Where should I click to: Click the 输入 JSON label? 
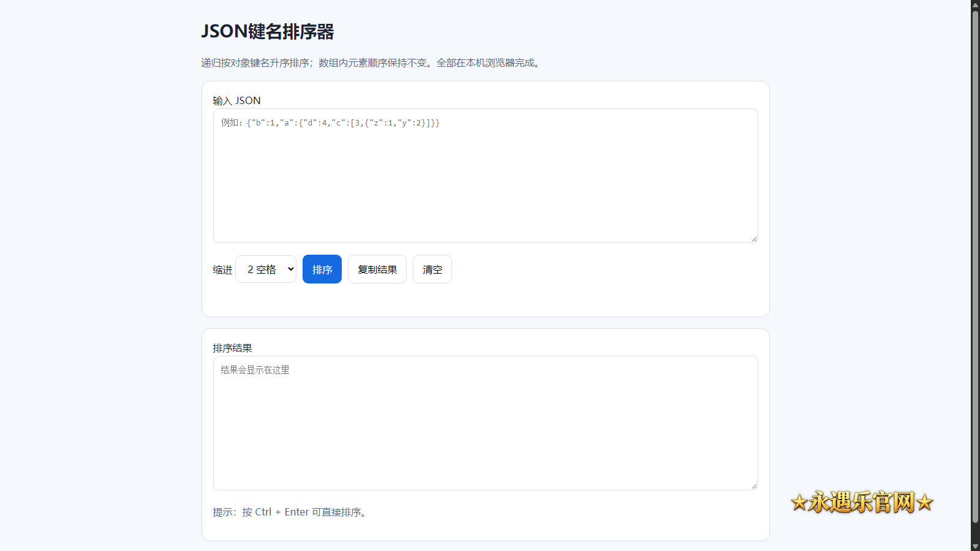click(x=237, y=100)
